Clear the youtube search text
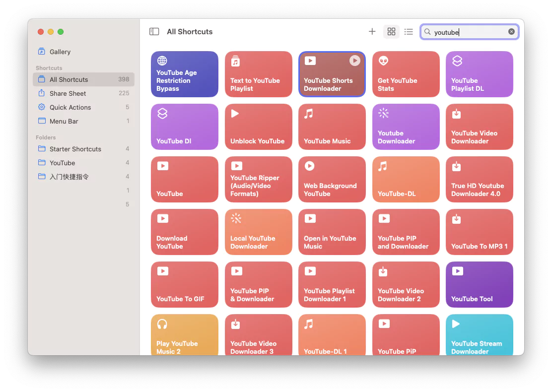Image resolution: width=552 pixels, height=392 pixels. [x=511, y=31]
